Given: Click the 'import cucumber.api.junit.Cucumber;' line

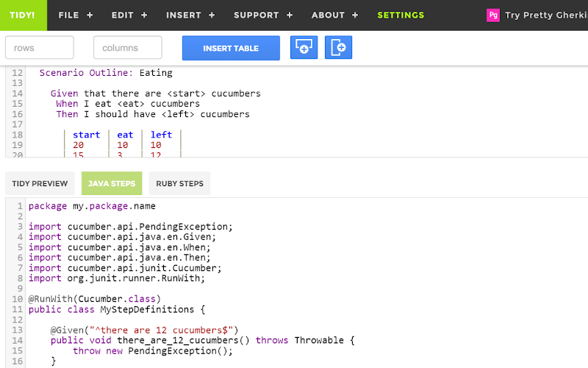Looking at the screenshot, I should click(x=125, y=268).
